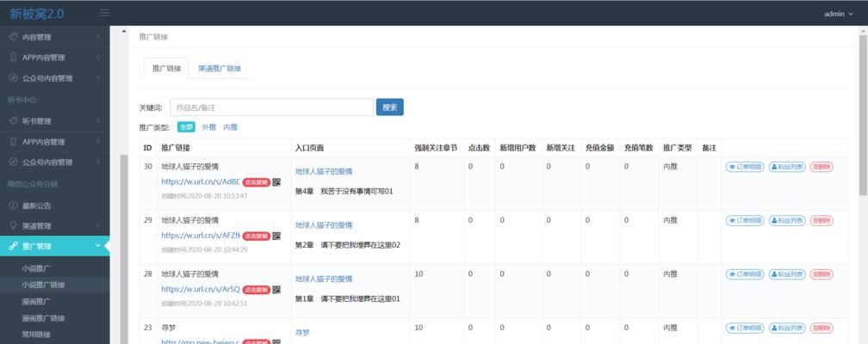Click the 听书管理 icon in sidebar
This screenshot has width=868, height=344.
point(13,121)
